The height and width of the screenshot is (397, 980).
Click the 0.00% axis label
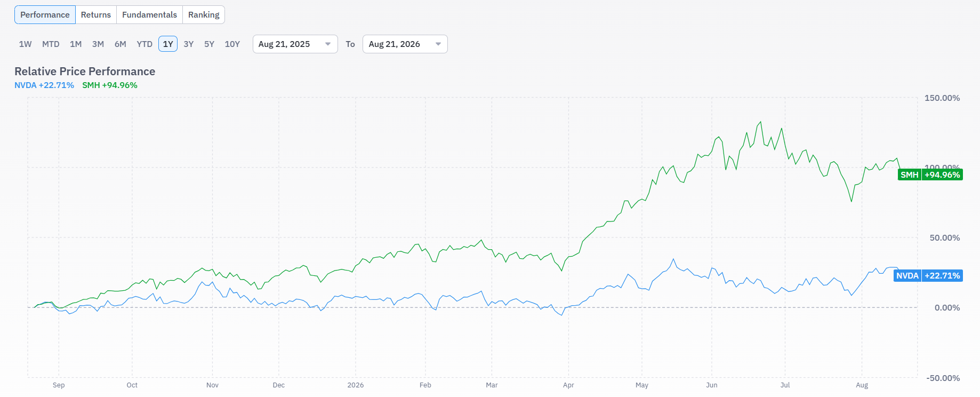pos(947,308)
